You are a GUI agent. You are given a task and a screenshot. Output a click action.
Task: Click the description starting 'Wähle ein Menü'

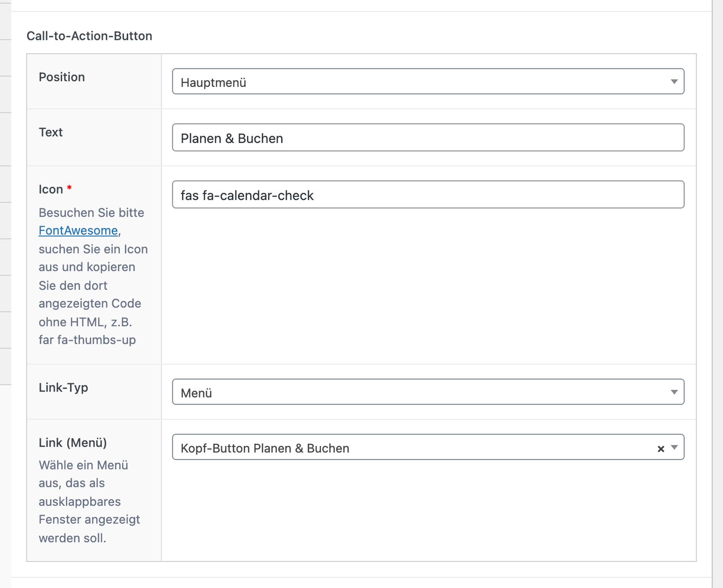pos(89,502)
